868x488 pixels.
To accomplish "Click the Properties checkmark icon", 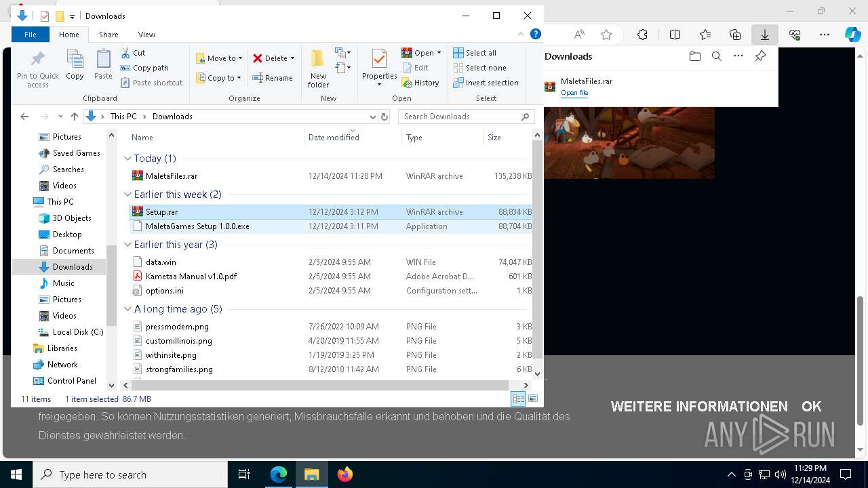I will (379, 59).
